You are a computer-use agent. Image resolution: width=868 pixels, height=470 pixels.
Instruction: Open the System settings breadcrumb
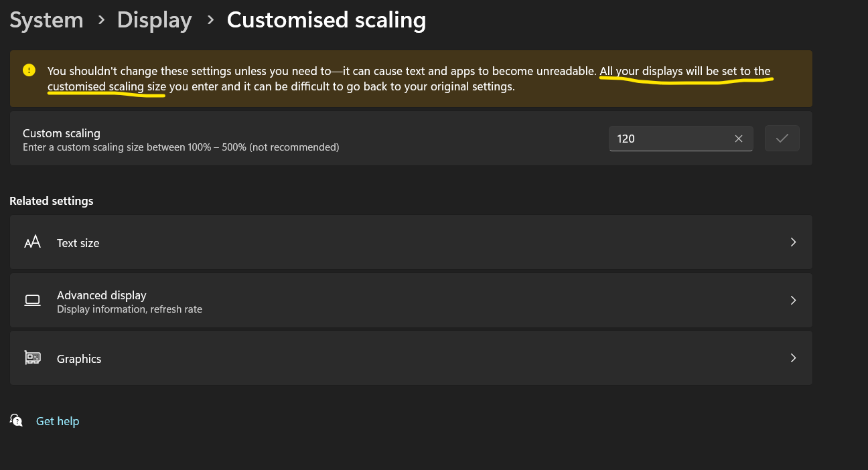pyautogui.click(x=46, y=20)
